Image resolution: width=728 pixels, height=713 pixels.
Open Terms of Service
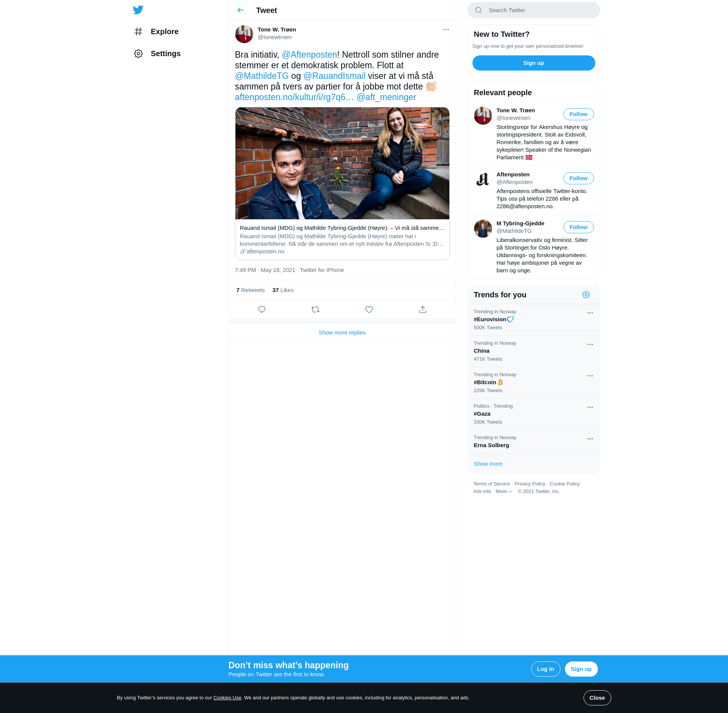[491, 484]
